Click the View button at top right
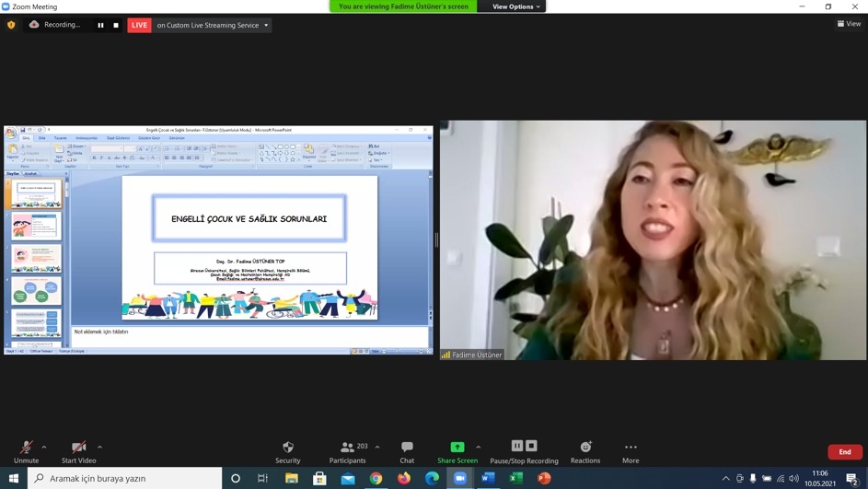 click(x=849, y=24)
